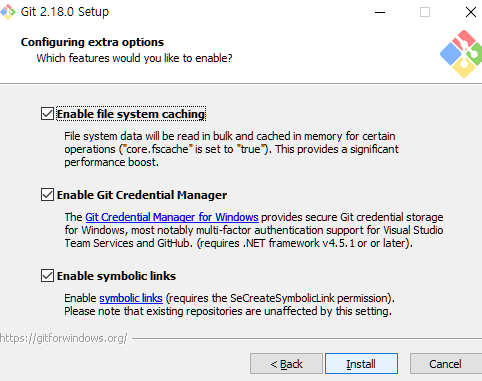
Task: Toggle the Enable Git Credential Manager checkbox
Action: [x=47, y=195]
